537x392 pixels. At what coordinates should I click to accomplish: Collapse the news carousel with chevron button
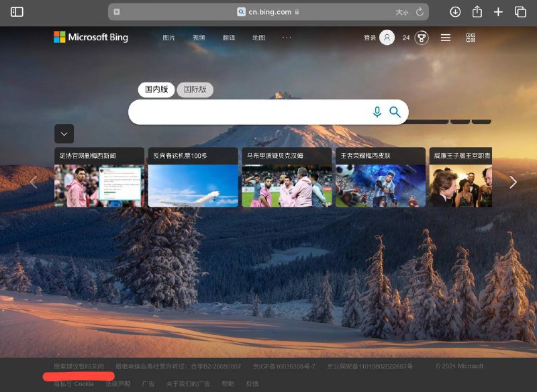[64, 134]
